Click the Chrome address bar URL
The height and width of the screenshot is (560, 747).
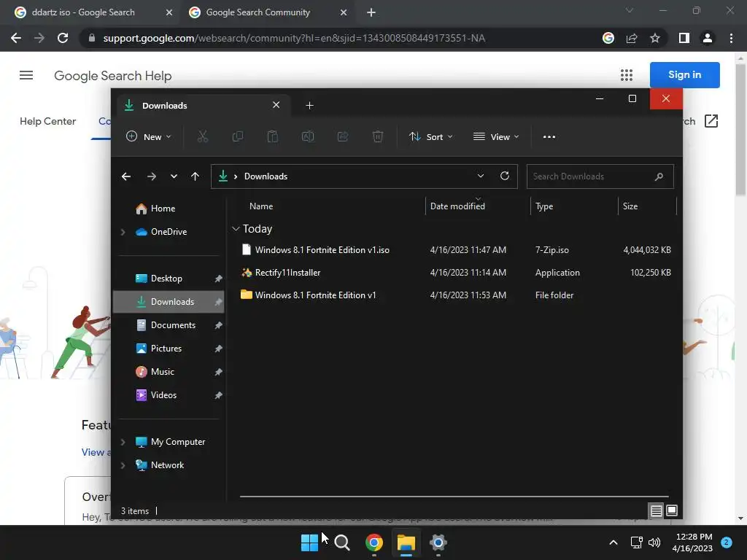pos(294,38)
